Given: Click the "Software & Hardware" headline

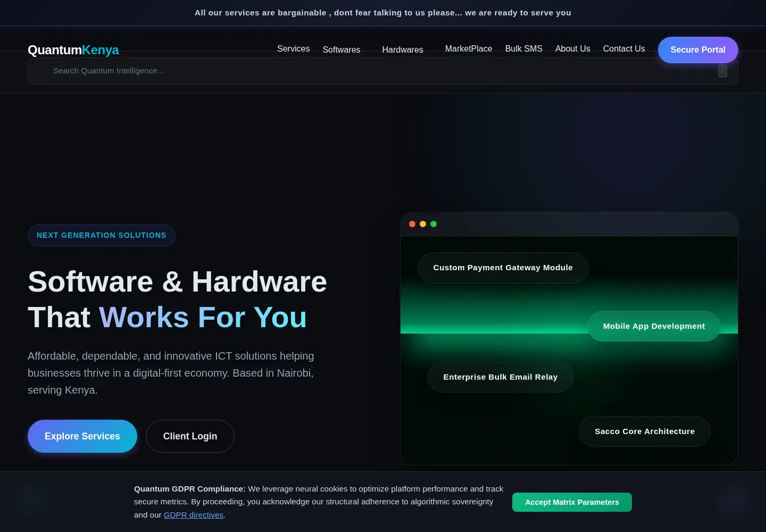Looking at the screenshot, I should [x=177, y=281].
